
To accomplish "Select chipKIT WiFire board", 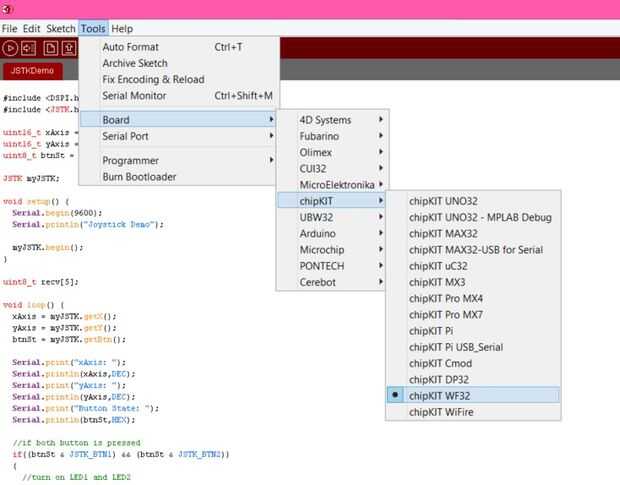I will tap(473, 411).
